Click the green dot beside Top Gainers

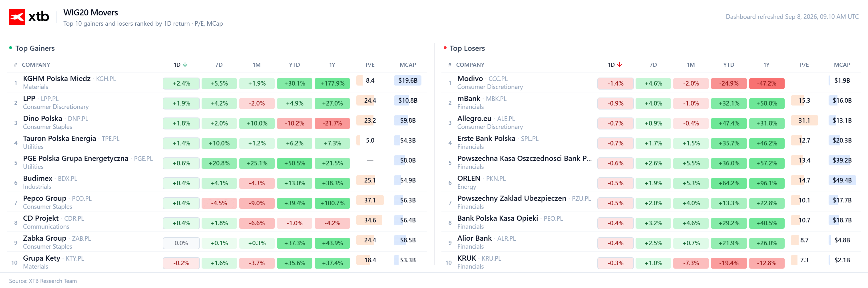(11, 48)
